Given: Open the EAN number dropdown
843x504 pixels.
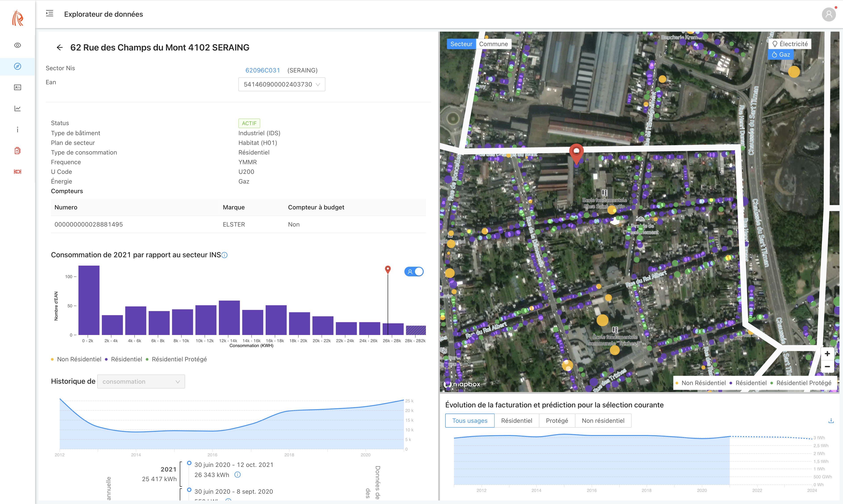Looking at the screenshot, I should 282,84.
